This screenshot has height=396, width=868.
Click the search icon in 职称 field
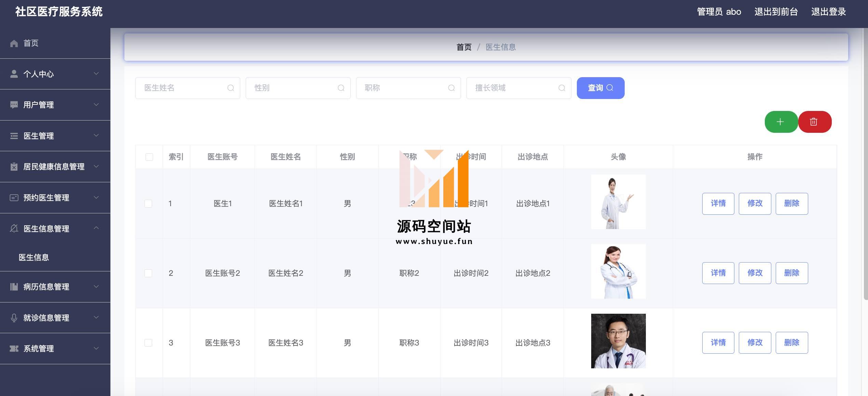[451, 88]
